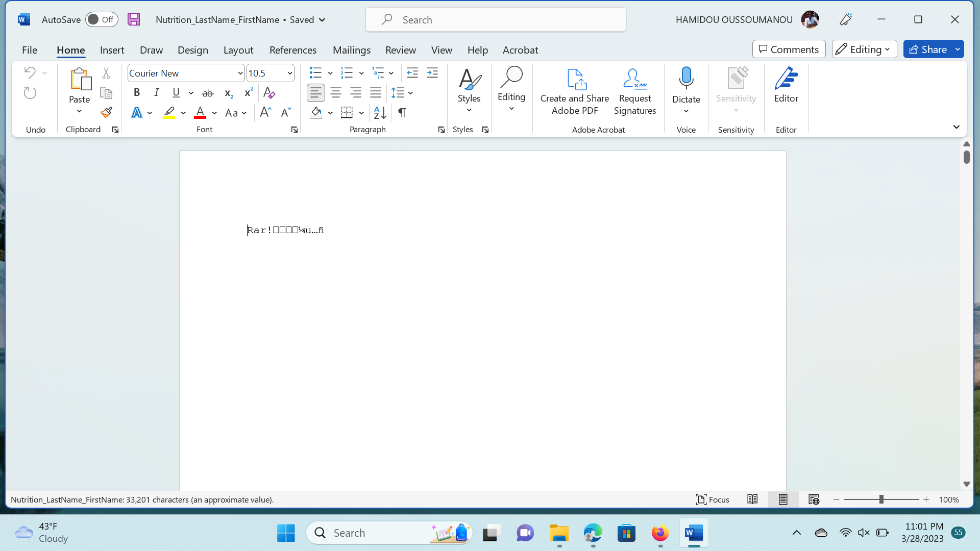Click the Increase Indent icon
The height and width of the screenshot is (551, 980).
click(432, 73)
